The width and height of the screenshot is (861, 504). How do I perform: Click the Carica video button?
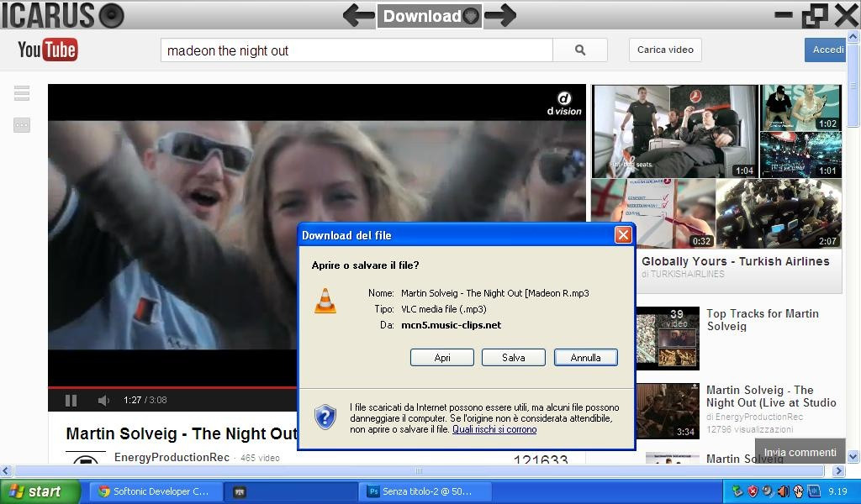point(665,50)
